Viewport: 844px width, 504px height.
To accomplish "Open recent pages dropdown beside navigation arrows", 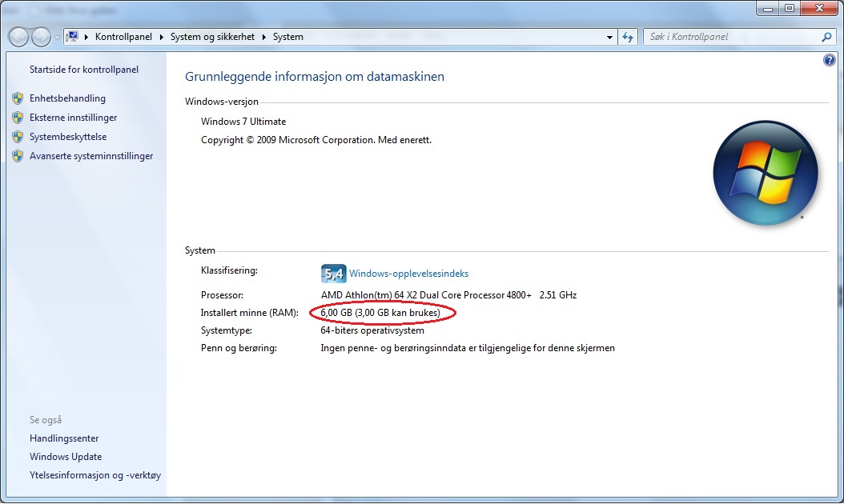I will pyautogui.click(x=57, y=37).
